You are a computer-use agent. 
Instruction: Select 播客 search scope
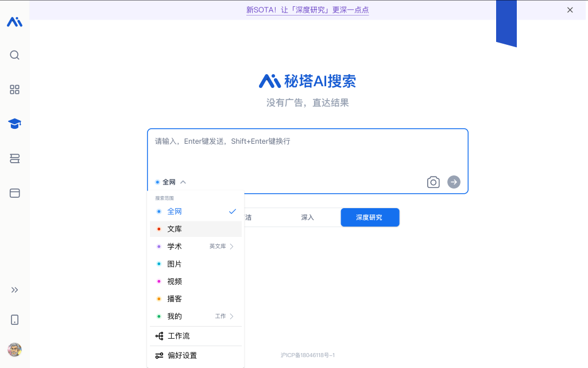196,299
